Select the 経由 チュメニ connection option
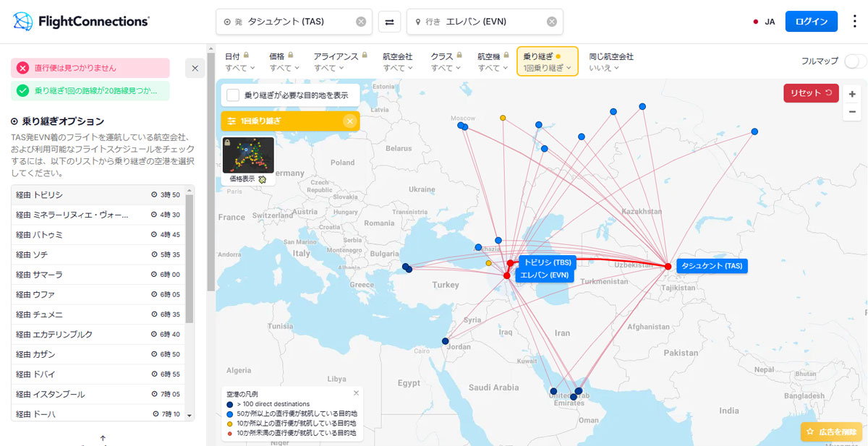 (x=98, y=314)
